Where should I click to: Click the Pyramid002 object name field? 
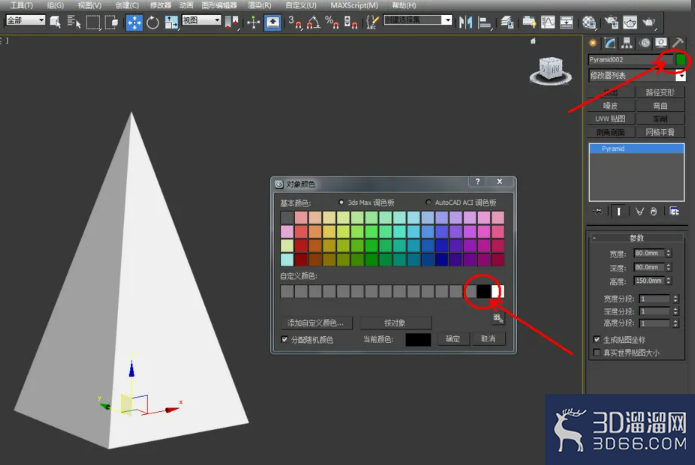click(x=630, y=59)
